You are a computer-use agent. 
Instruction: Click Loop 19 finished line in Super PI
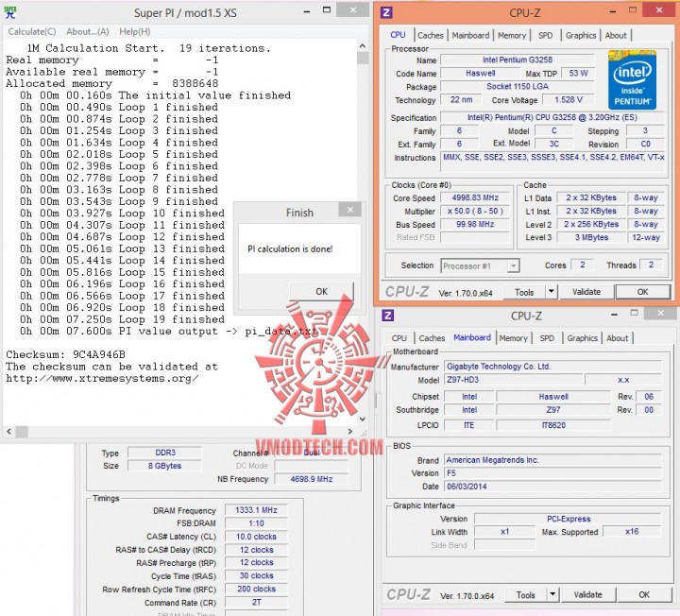click(x=122, y=319)
